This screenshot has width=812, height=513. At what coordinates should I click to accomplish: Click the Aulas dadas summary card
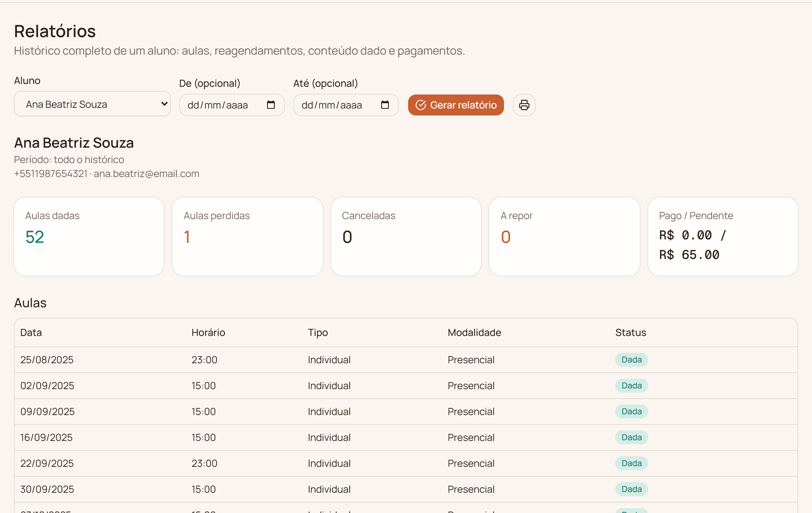[89, 237]
